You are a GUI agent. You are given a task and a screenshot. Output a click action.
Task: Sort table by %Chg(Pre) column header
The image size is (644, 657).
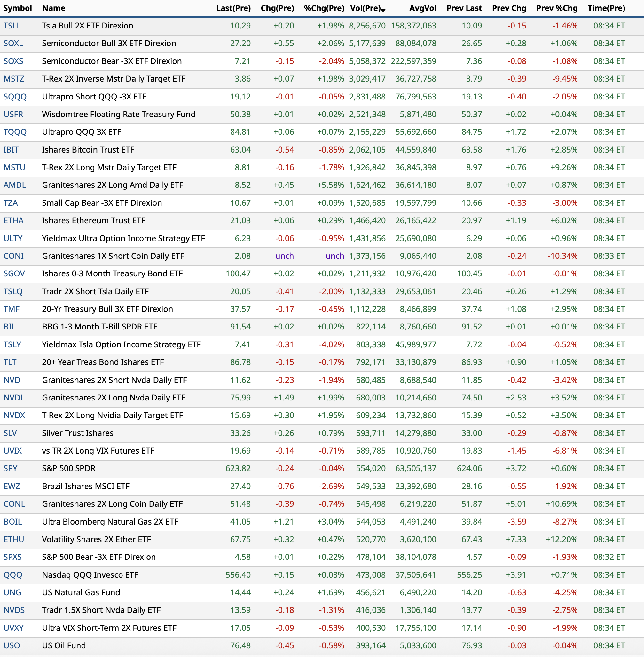tap(324, 8)
